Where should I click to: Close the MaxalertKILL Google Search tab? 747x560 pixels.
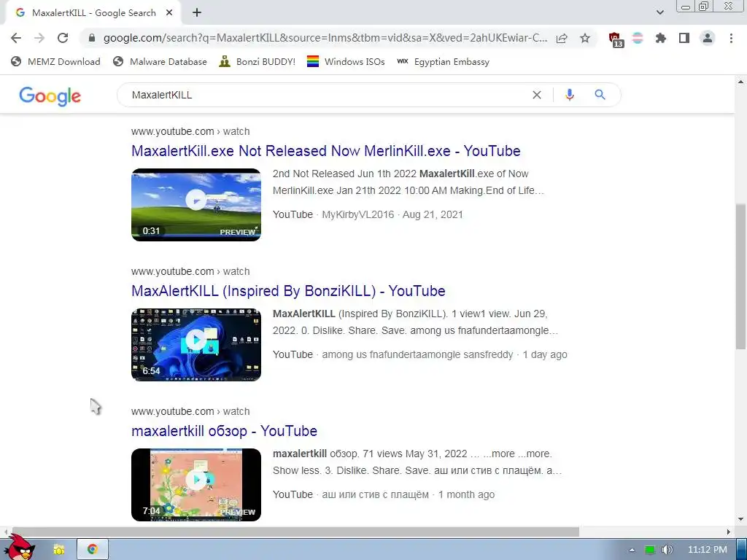click(x=169, y=13)
